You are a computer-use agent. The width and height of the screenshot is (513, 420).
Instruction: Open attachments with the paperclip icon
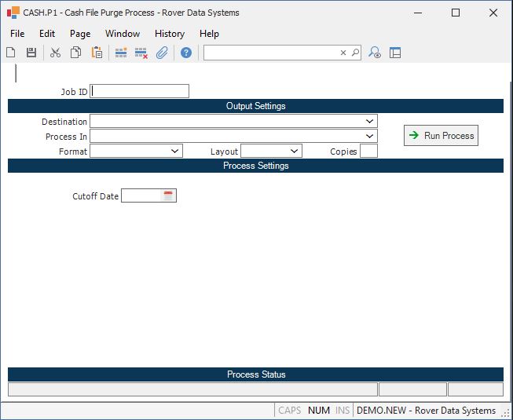click(162, 53)
